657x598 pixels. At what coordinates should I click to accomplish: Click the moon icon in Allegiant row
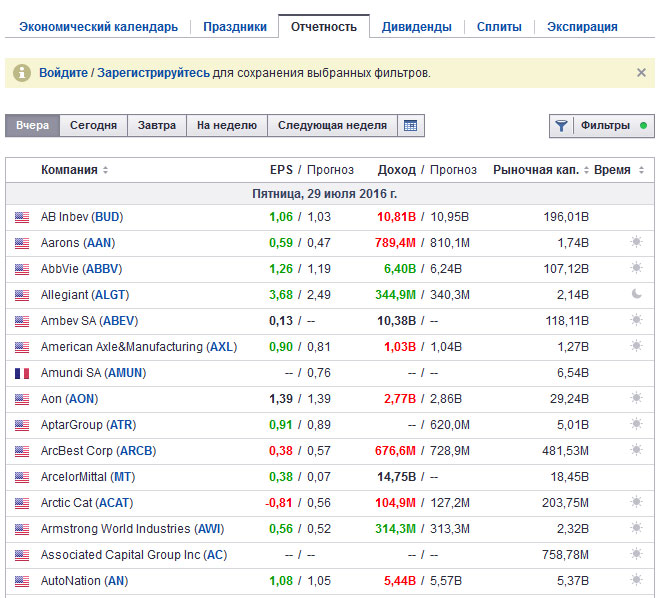click(636, 294)
